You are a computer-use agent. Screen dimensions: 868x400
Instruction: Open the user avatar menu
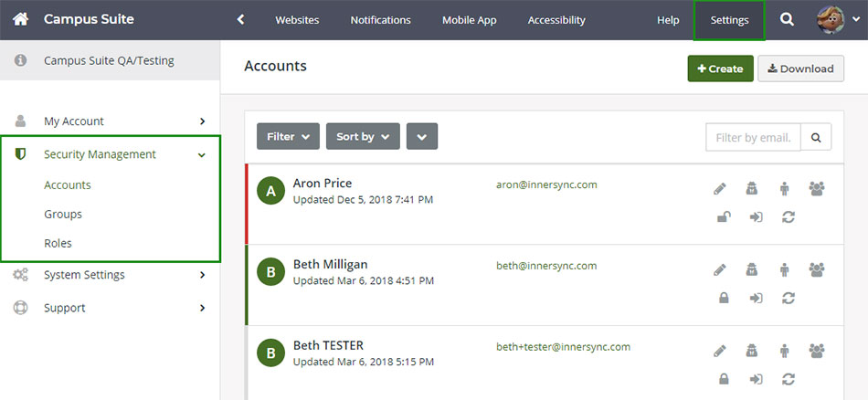coord(831,20)
